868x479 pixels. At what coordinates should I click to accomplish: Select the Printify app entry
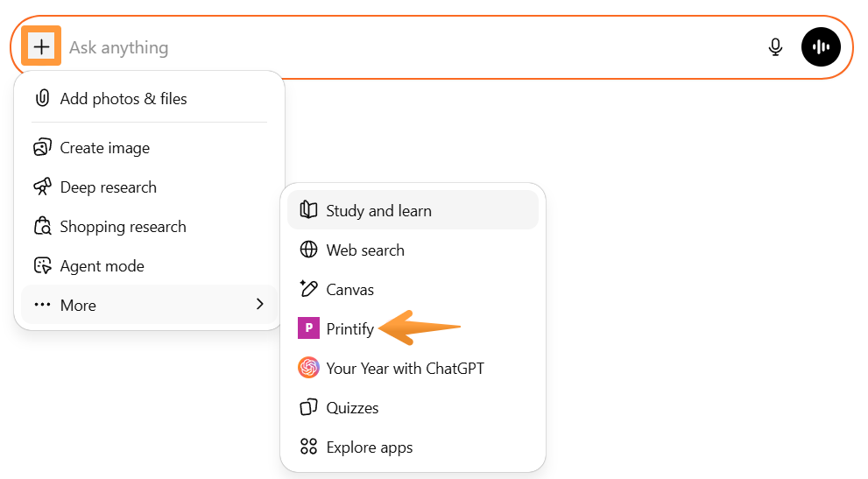[413, 328]
